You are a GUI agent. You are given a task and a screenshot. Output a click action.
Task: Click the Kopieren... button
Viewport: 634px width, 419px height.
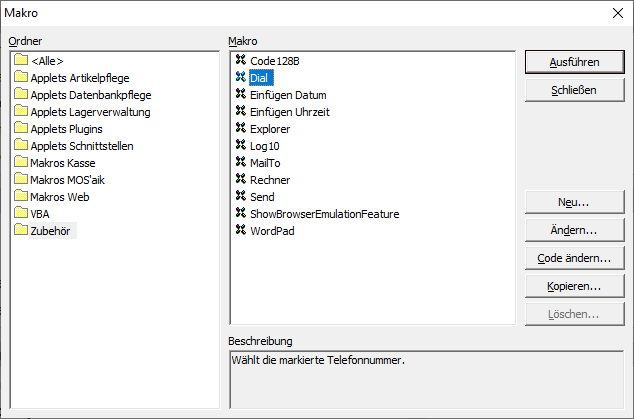(574, 286)
